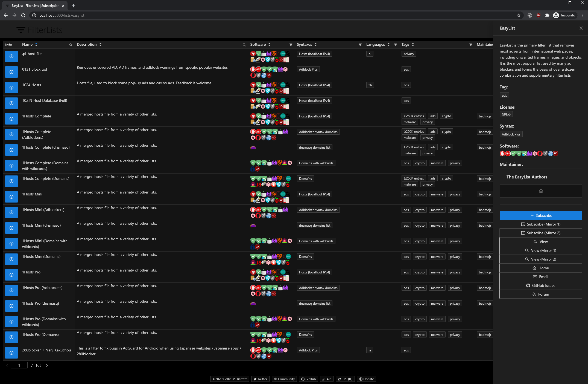The image size is (588, 384).
Task: Open GitHub Issues link in panel
Action: tap(540, 285)
